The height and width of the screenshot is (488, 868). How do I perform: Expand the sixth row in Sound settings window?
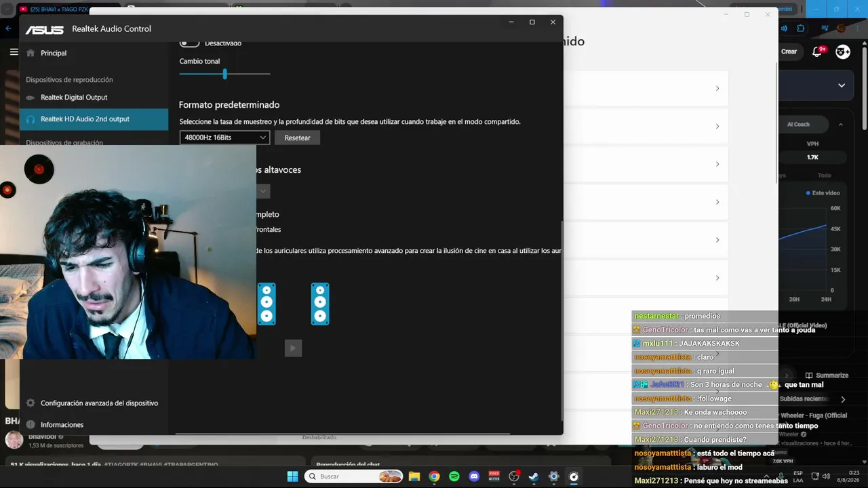717,278
